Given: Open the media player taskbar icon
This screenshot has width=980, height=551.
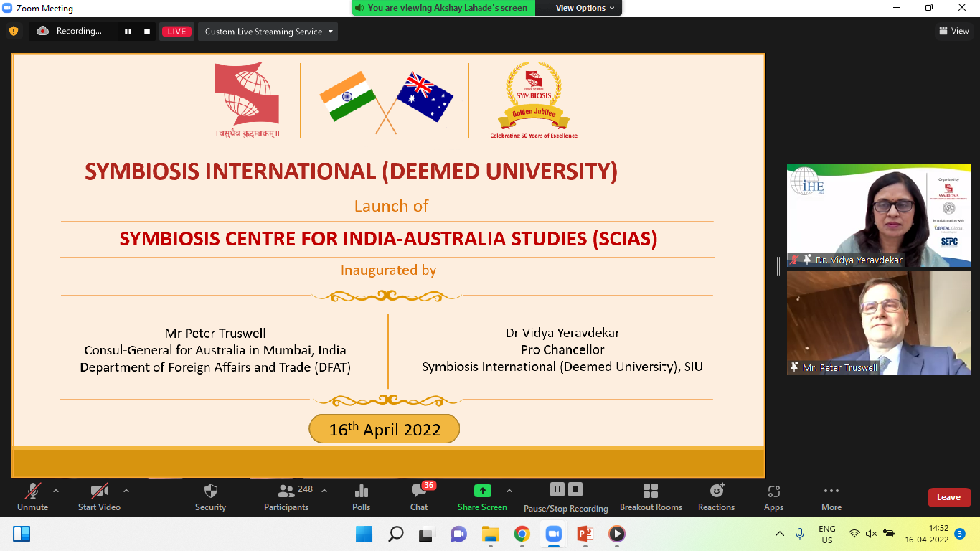Looking at the screenshot, I should click(616, 534).
